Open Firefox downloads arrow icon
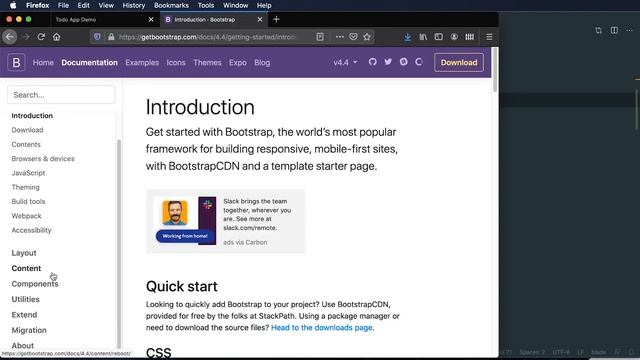This screenshot has height=360, width=640. click(407, 37)
